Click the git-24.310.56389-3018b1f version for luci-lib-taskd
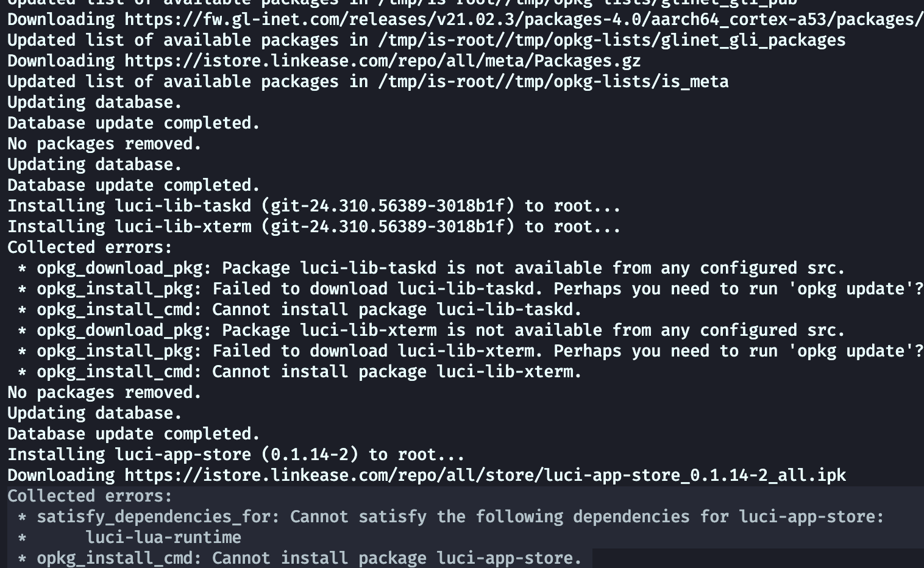 (x=388, y=206)
